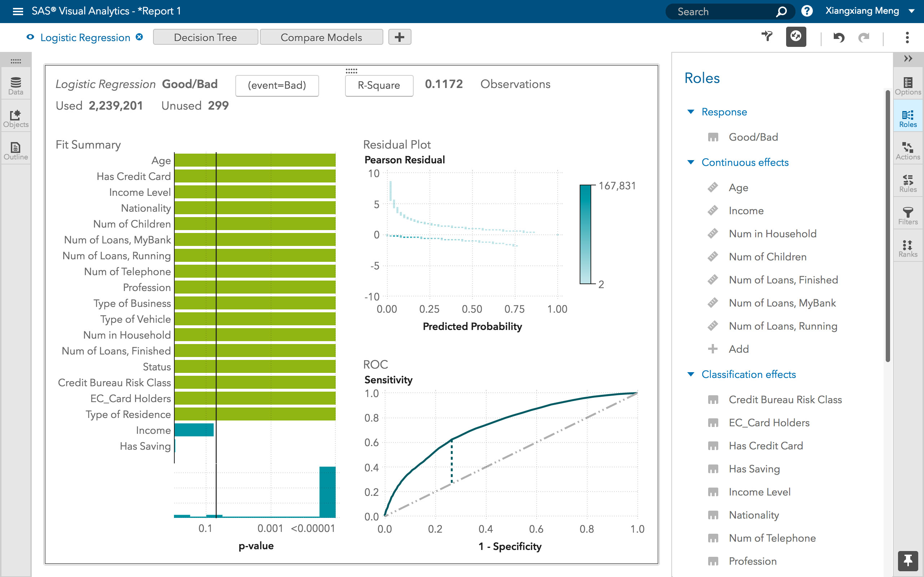Image resolution: width=924 pixels, height=577 pixels.
Task: Click the (event=Bad) button
Action: [x=277, y=85]
